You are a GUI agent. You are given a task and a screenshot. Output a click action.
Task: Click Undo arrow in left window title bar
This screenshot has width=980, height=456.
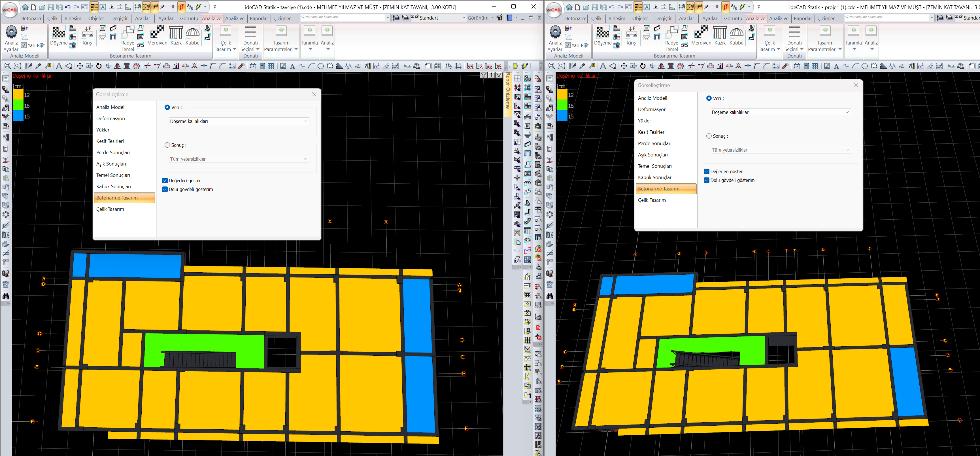[68, 7]
